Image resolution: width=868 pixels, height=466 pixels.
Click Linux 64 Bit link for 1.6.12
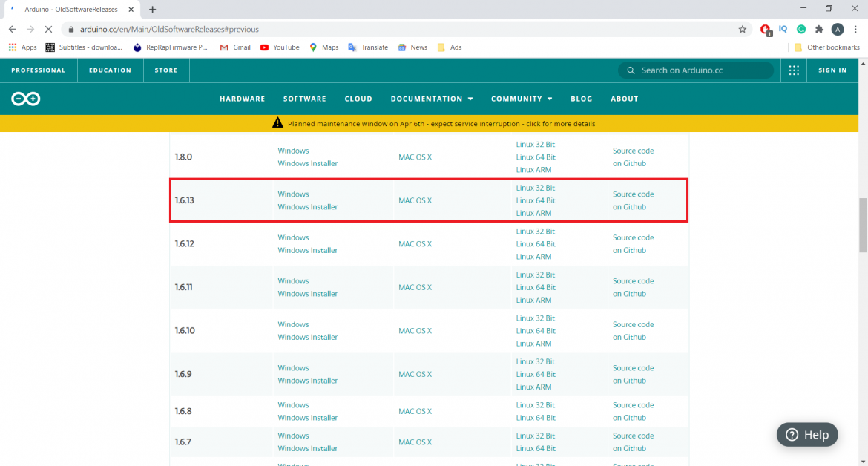point(536,244)
